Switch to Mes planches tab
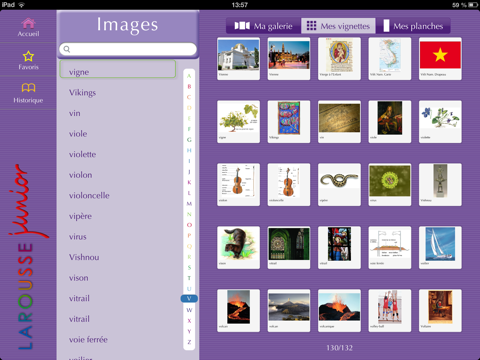Viewport: 480px width, 360px height. (x=413, y=26)
